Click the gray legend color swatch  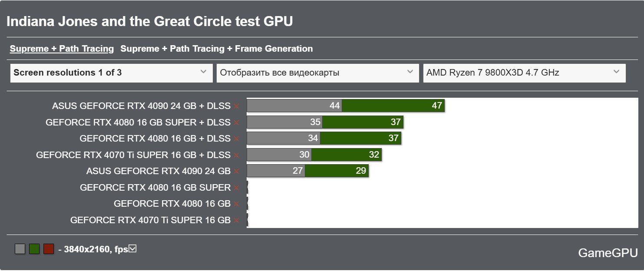pyautogui.click(x=20, y=249)
